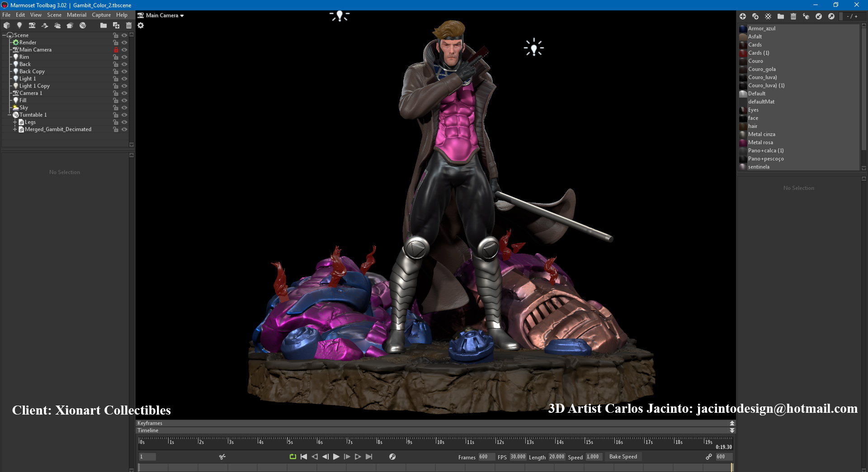Click the Bake Speed button

pyautogui.click(x=623, y=457)
